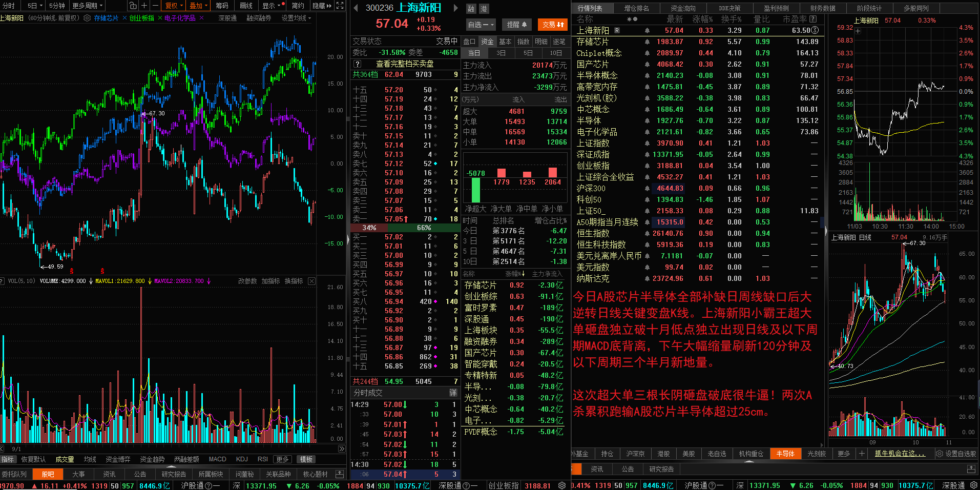Expand the 显示 dropdown menu
The height and width of the screenshot is (490, 980).
[272, 6]
